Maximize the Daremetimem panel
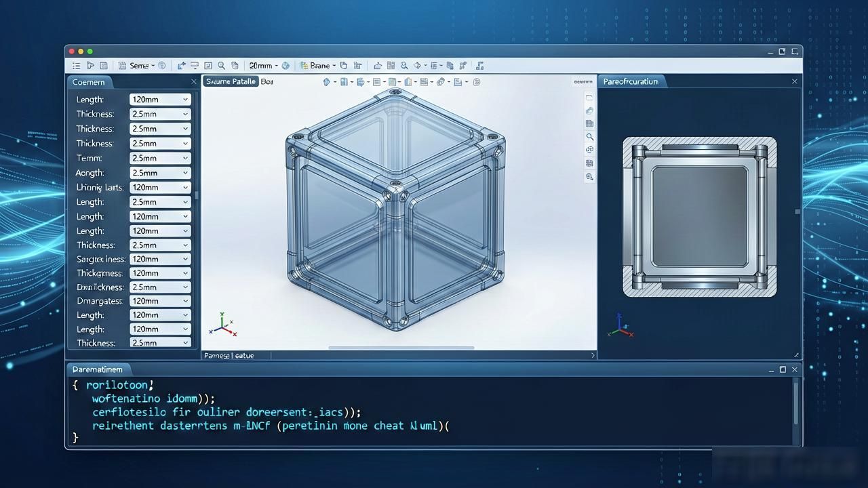Viewport: 868px width, 488px height. point(783,369)
